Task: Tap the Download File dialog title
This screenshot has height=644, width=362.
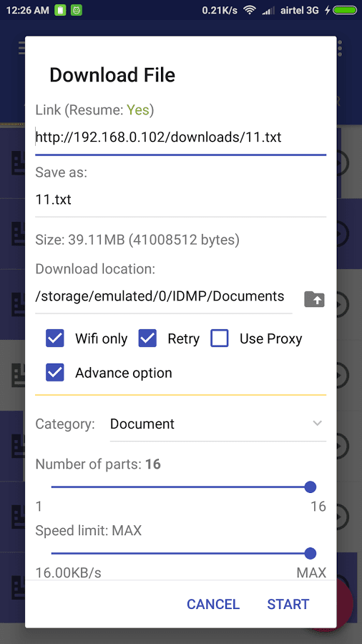Action: coord(112,75)
